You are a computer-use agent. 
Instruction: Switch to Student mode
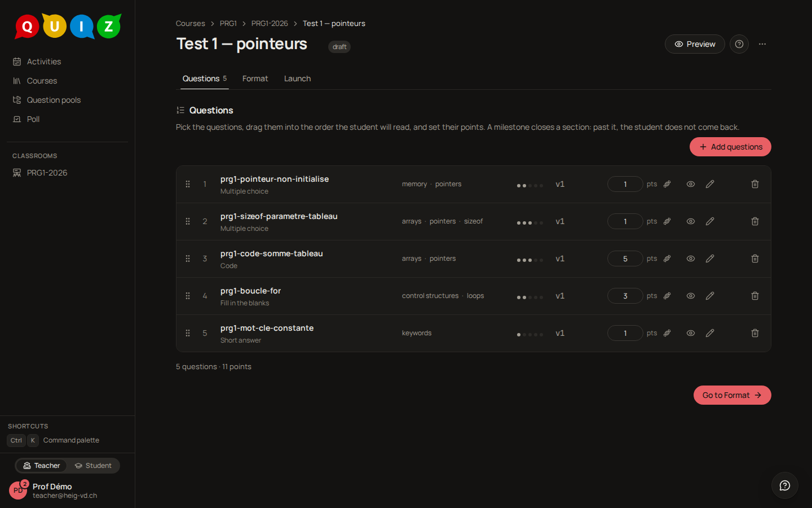pos(94,466)
